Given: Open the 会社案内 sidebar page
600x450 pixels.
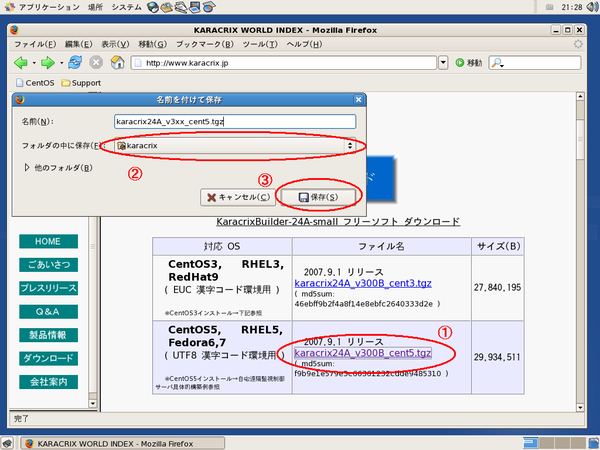Looking at the screenshot, I should (49, 382).
